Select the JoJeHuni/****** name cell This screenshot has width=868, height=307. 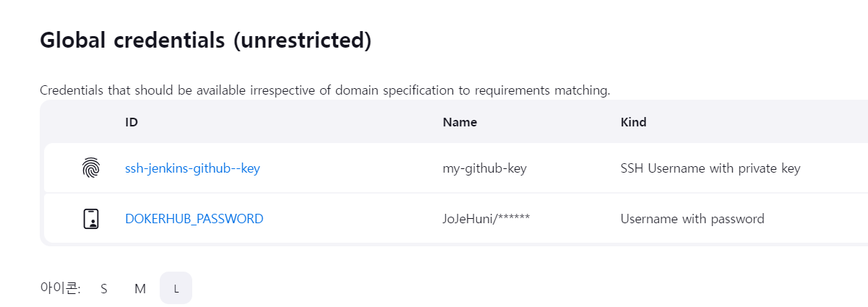(x=486, y=218)
